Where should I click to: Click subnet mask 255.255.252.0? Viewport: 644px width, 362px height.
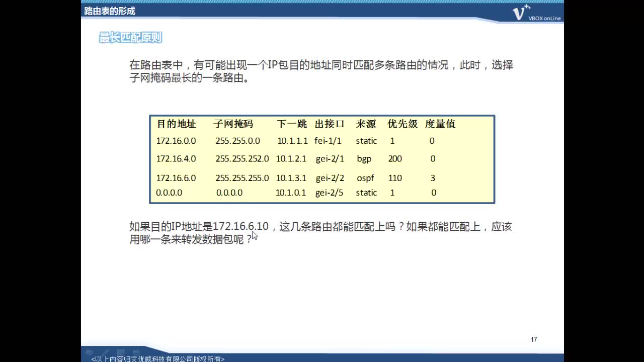[x=242, y=159]
